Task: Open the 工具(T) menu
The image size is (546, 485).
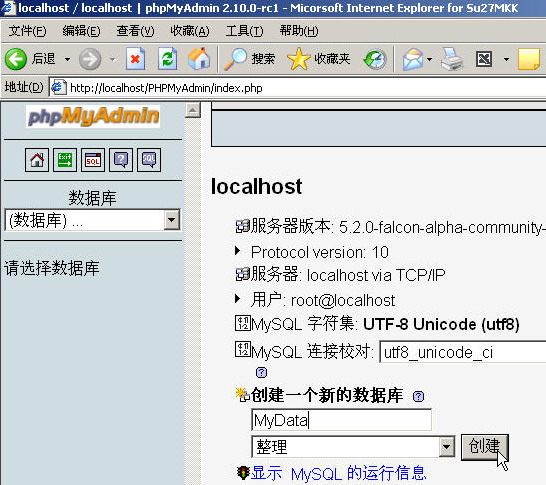Action: click(x=244, y=31)
